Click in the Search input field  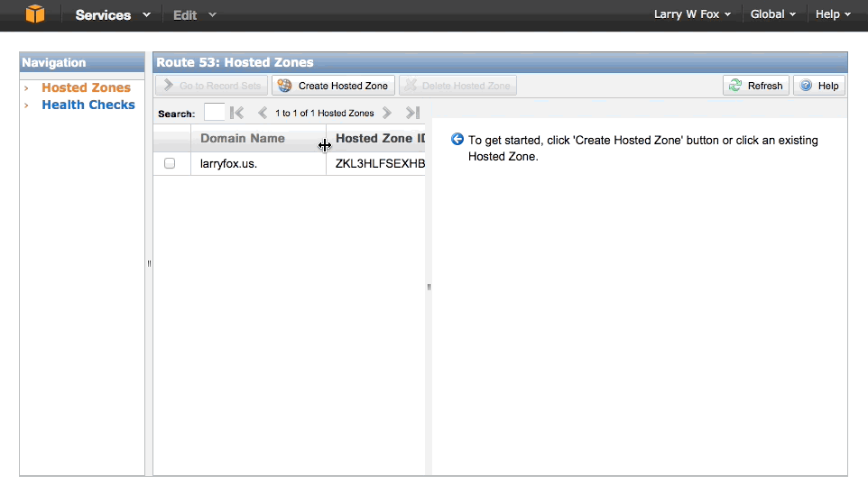pos(214,113)
